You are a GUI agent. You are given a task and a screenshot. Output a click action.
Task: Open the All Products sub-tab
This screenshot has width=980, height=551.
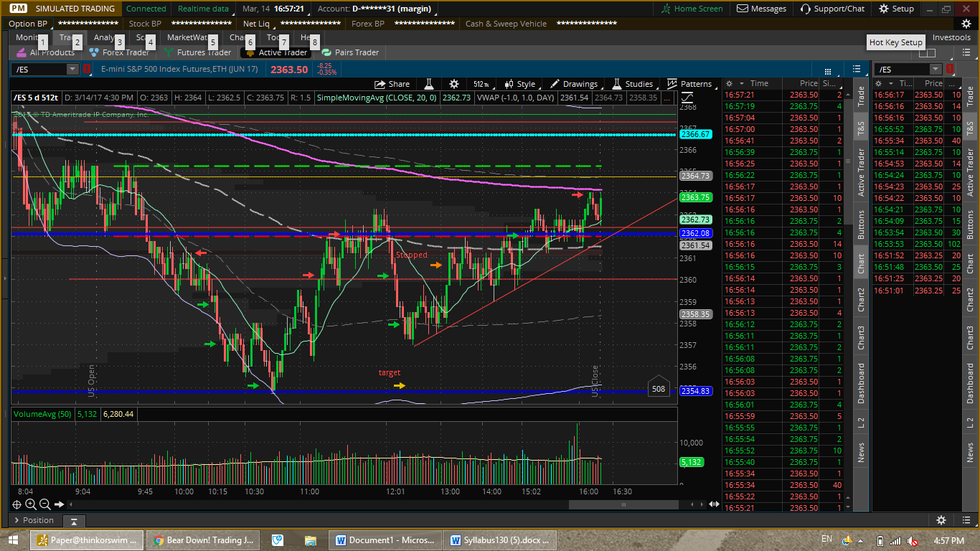coord(45,52)
